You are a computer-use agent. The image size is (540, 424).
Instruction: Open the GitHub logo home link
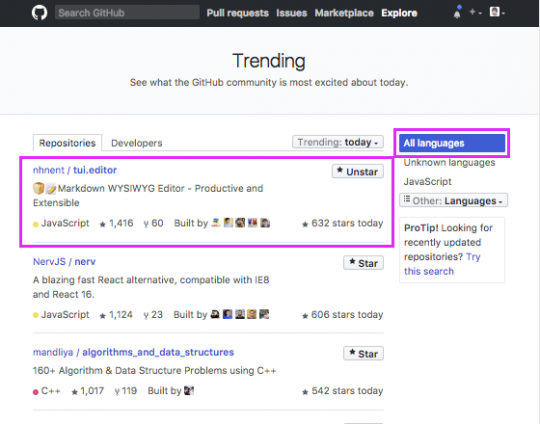point(39,13)
